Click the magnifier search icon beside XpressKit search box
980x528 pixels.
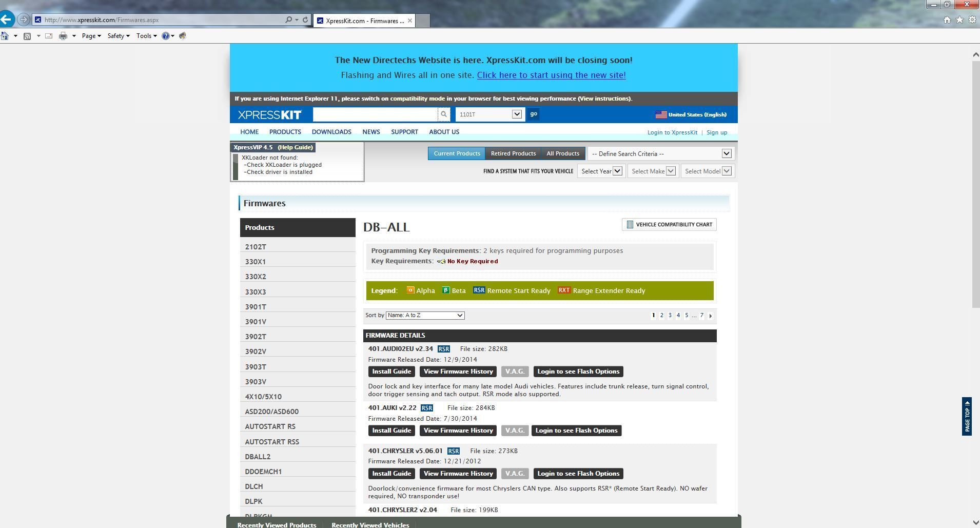coord(444,114)
